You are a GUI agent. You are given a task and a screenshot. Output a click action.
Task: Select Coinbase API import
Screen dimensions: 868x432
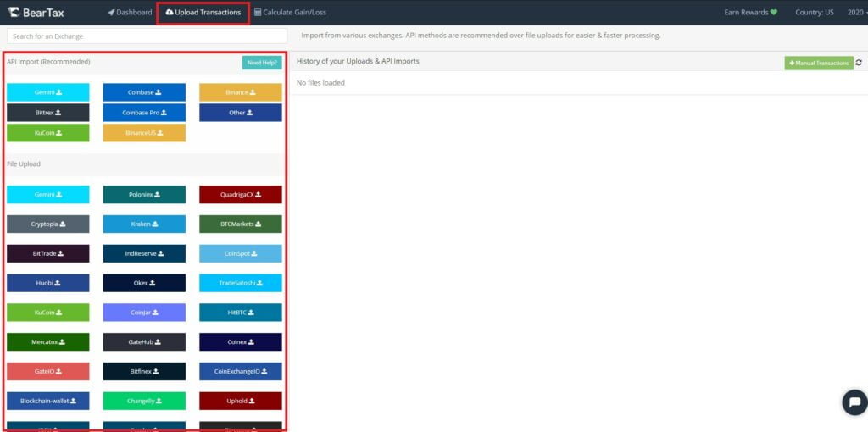point(144,92)
